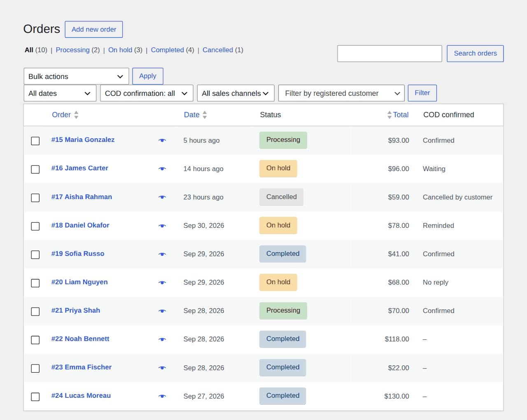Sort by Date column arrows

pos(205,115)
